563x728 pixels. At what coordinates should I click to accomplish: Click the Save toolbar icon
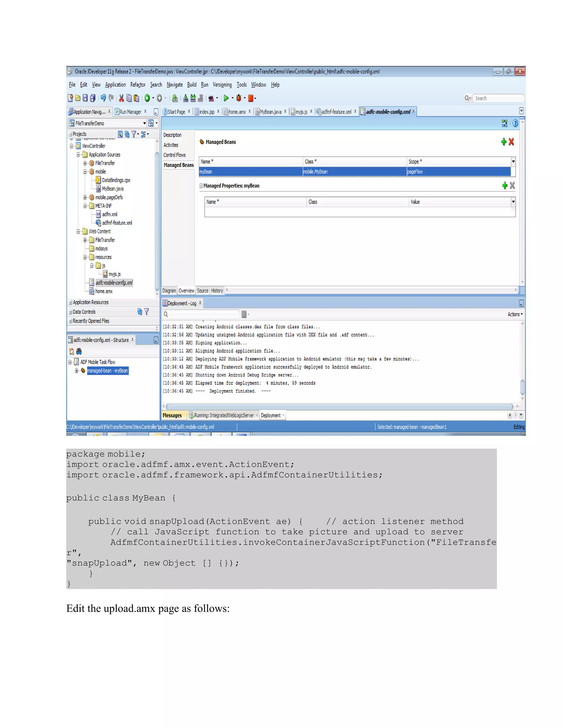point(85,98)
